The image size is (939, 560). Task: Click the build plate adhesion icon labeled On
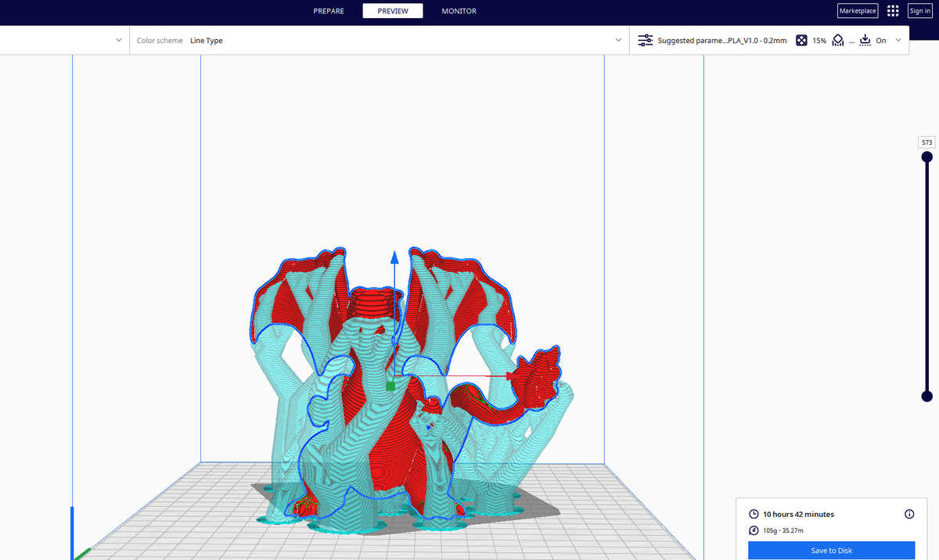tap(865, 40)
